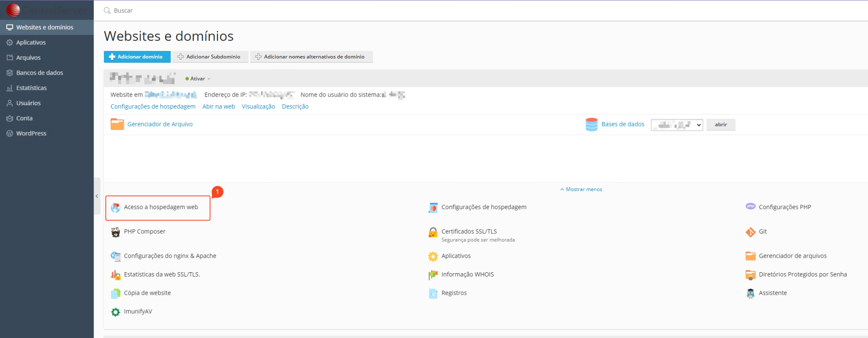Open the Assistente owl icon
This screenshot has height=338, width=868.
750,293
